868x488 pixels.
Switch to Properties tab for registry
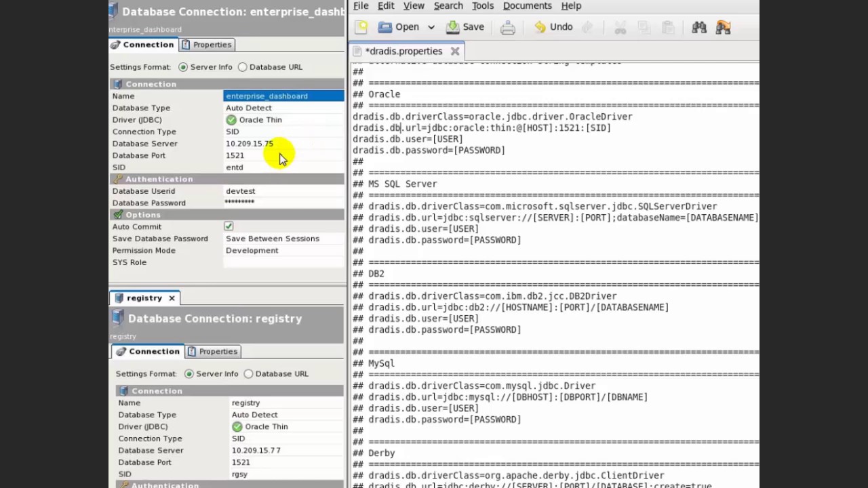212,351
